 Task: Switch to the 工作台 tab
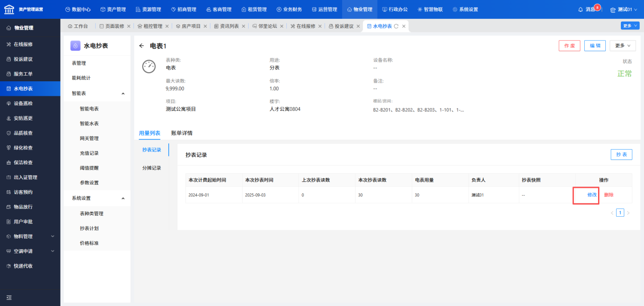point(78,26)
